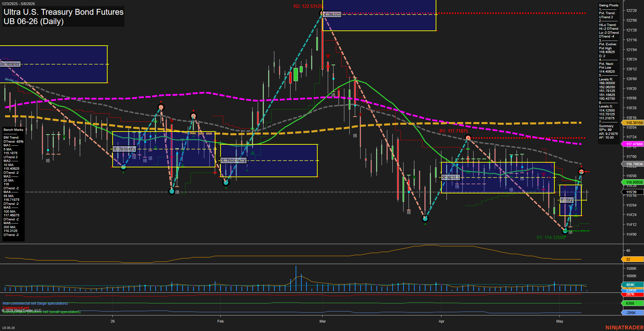
Task: Click the Ultra U.S. Treasury Bond Futures chart title
Action: click(x=64, y=12)
